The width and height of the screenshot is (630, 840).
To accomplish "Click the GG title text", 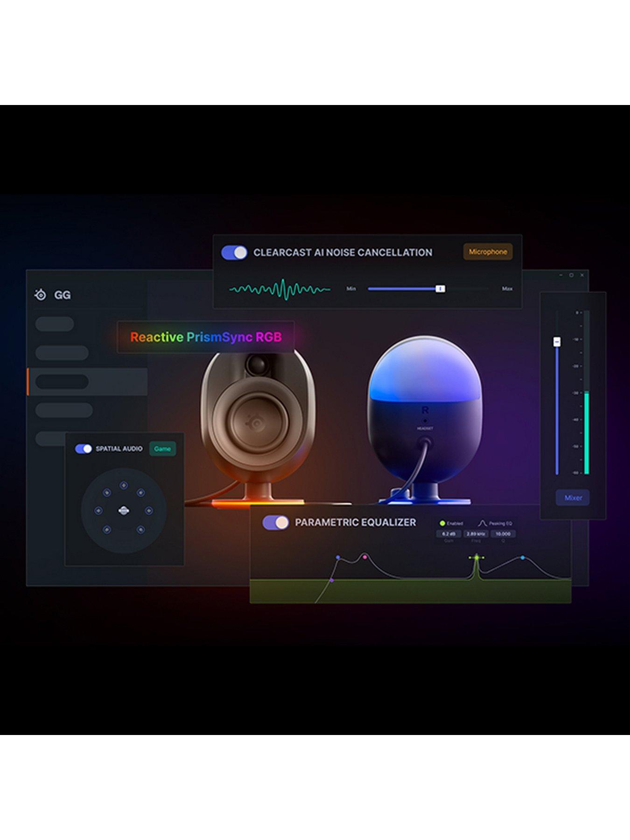I will pyautogui.click(x=63, y=295).
